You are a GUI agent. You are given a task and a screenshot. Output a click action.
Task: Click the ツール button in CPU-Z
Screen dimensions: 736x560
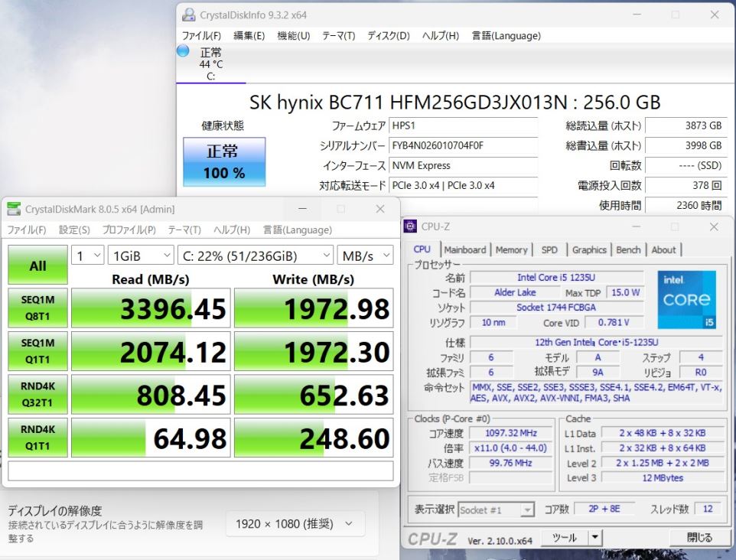coord(564,537)
